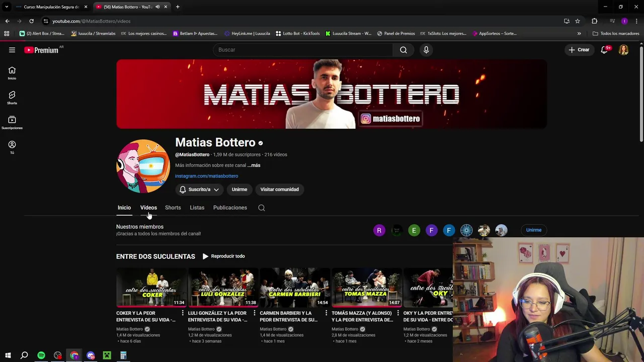
Task: Open AppSorteos bookmark
Action: coord(495,33)
